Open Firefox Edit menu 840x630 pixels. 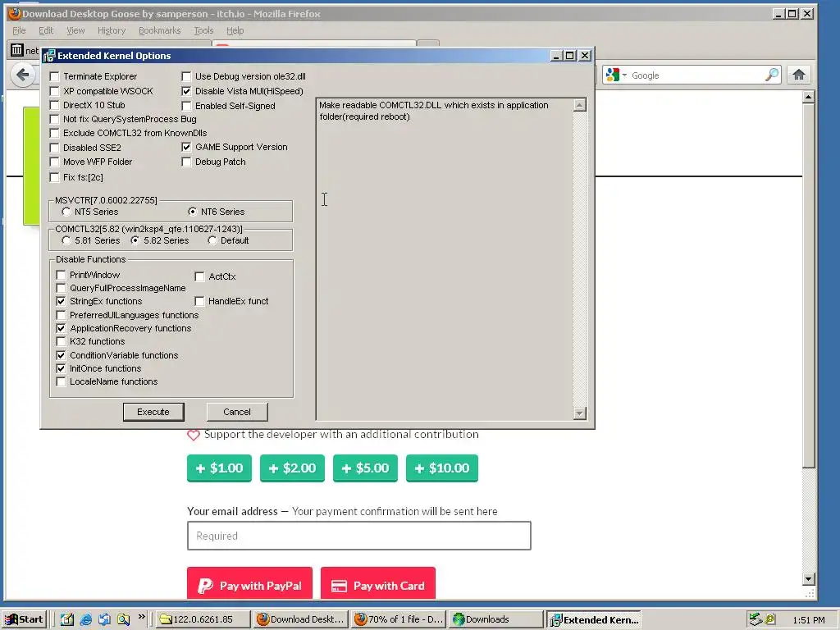tap(46, 30)
